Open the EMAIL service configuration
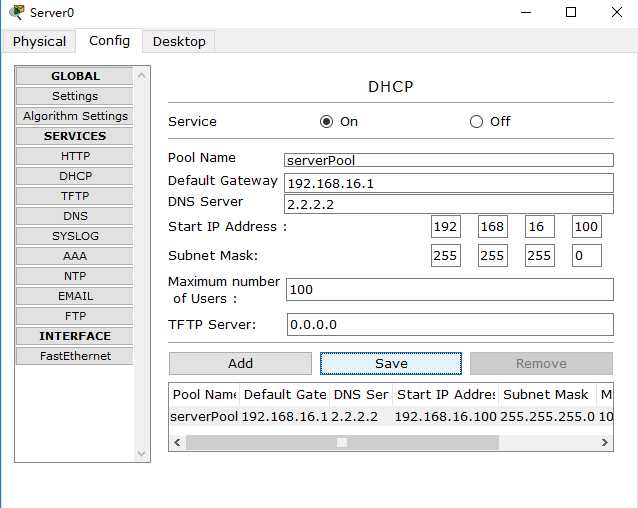The height and width of the screenshot is (508, 638). click(x=75, y=296)
